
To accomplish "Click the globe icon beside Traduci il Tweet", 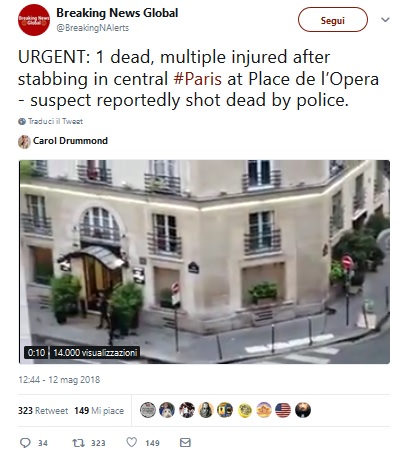I will [x=22, y=121].
